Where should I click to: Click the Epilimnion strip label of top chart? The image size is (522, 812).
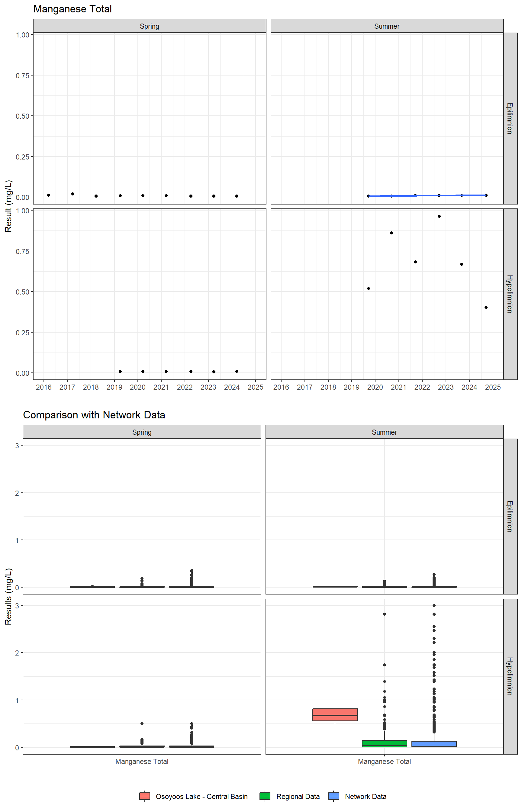click(510, 118)
